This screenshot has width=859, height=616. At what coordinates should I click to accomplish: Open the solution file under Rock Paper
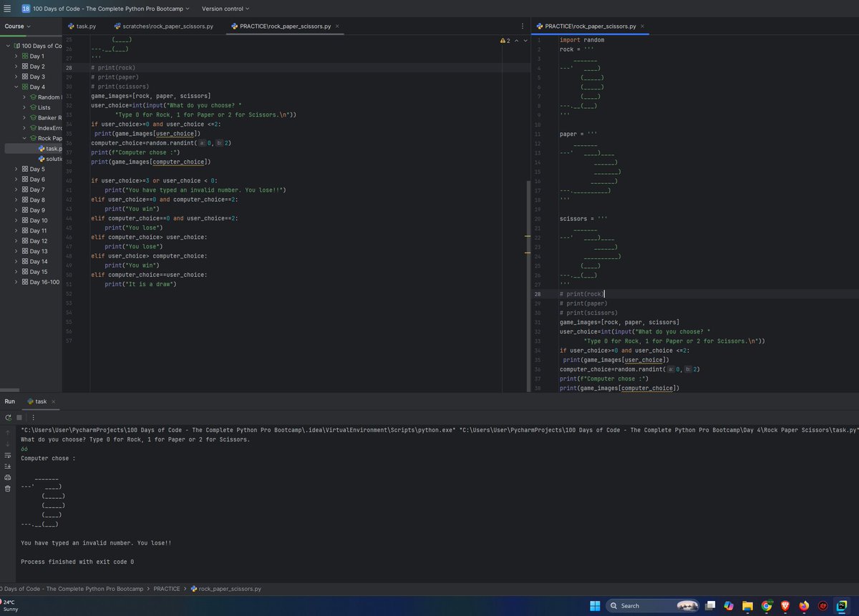click(x=50, y=159)
